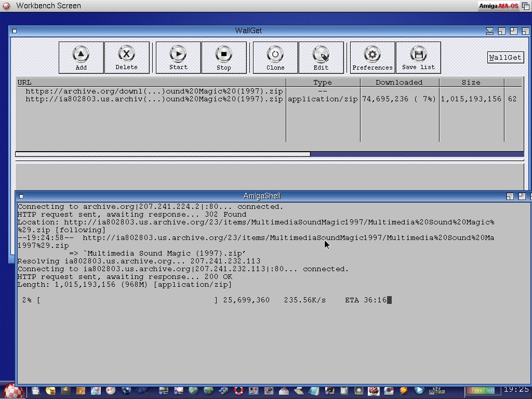This screenshot has height=399, width=532.
Task: Start the selected download
Action: [178, 58]
